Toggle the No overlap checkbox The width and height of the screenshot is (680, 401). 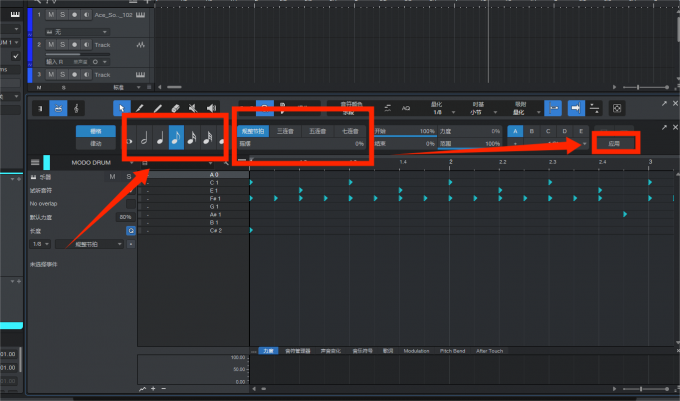pyautogui.click(x=131, y=204)
